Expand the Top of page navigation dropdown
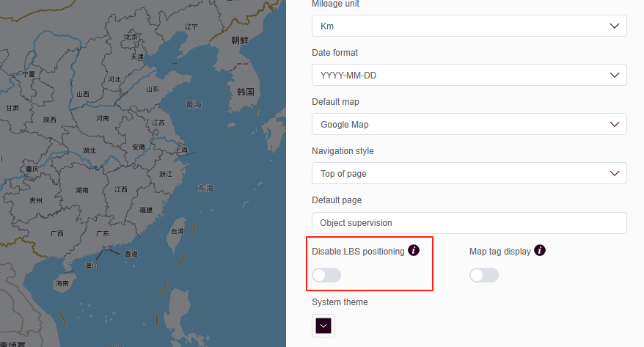 pos(469,174)
